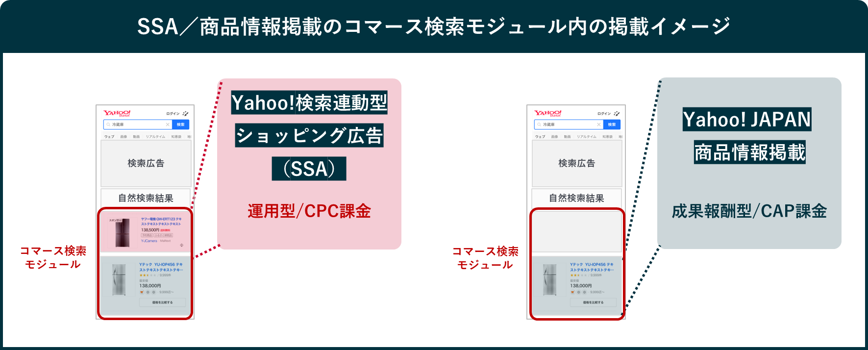Screen dimensions: 868x350
Task: Click the magnifier icon in right search box
Action: coord(539,125)
